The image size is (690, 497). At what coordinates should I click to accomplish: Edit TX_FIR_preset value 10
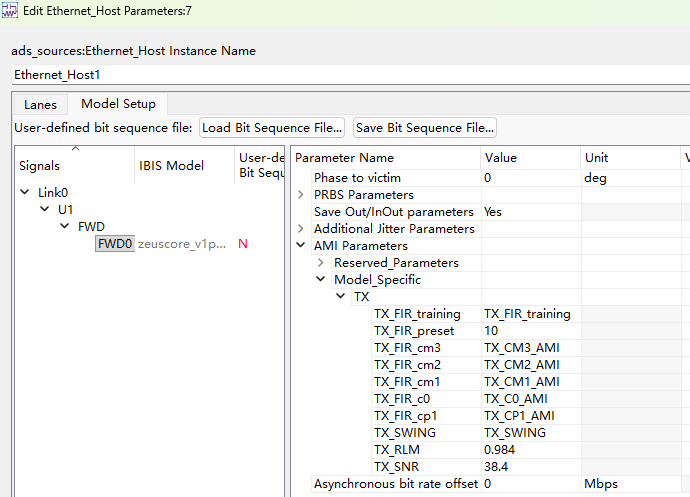coord(531,331)
